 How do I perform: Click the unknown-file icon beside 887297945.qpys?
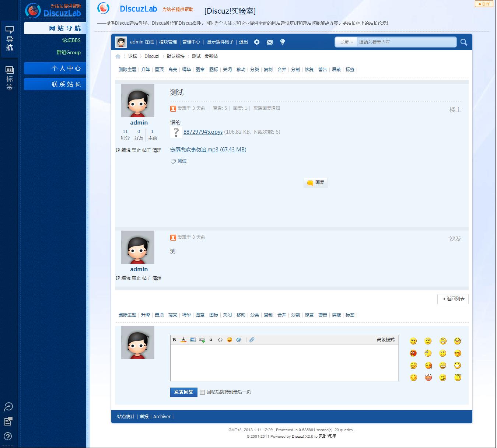(176, 132)
